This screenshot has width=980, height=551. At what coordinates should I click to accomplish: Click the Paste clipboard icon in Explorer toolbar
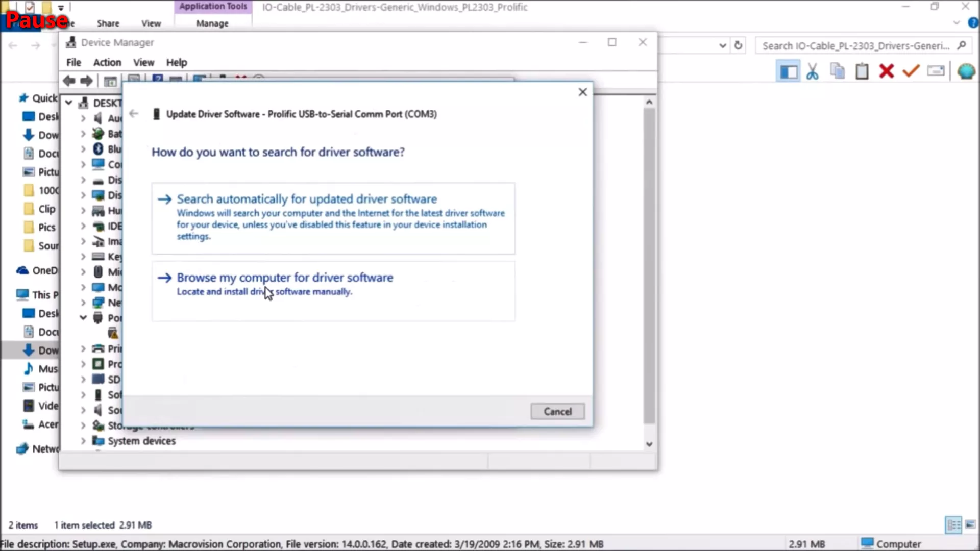tap(862, 71)
